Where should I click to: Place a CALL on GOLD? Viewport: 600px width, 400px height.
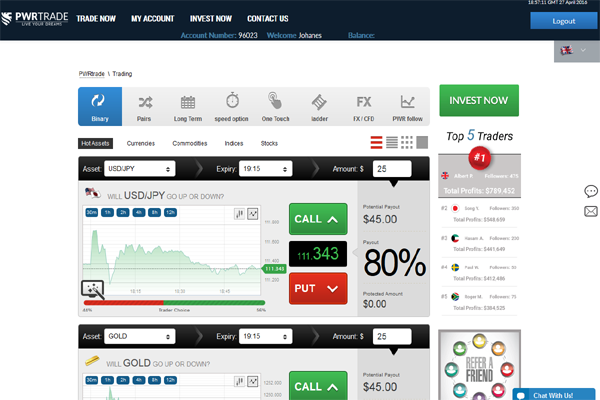click(318, 385)
